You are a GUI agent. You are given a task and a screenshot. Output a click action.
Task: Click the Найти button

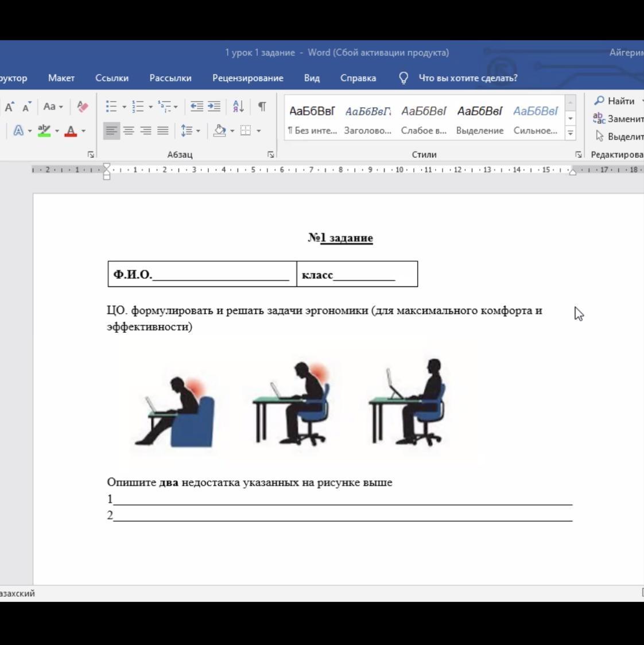(614, 101)
